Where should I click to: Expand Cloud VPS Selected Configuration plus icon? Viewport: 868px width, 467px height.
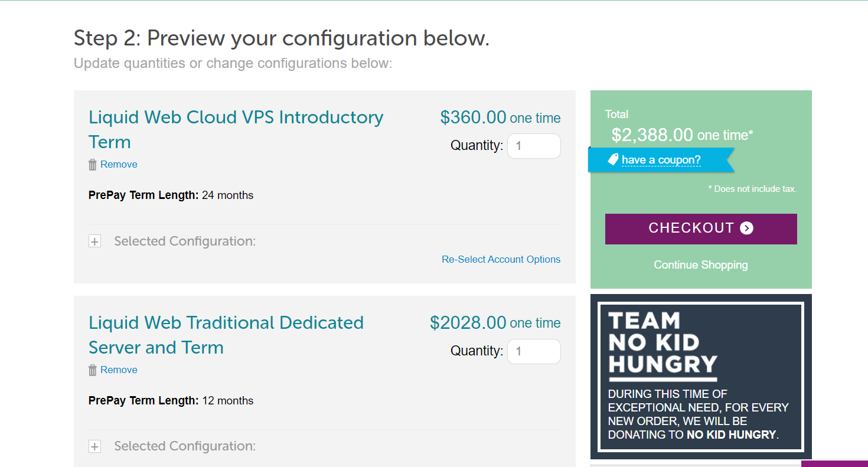(94, 241)
